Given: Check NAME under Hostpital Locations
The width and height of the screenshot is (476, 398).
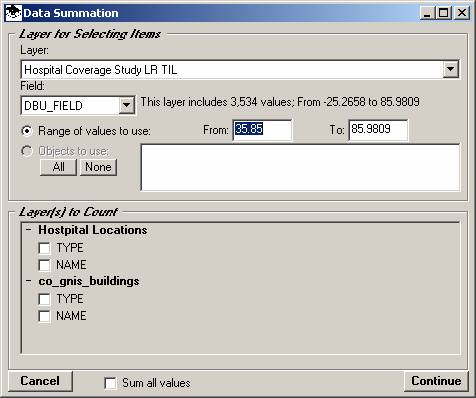Looking at the screenshot, I should [44, 265].
